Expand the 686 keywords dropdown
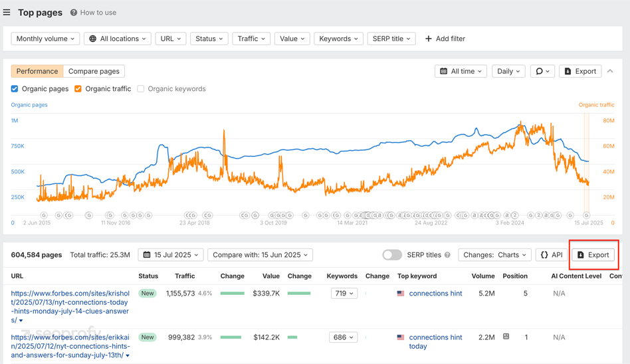630x364 pixels. 343,337
